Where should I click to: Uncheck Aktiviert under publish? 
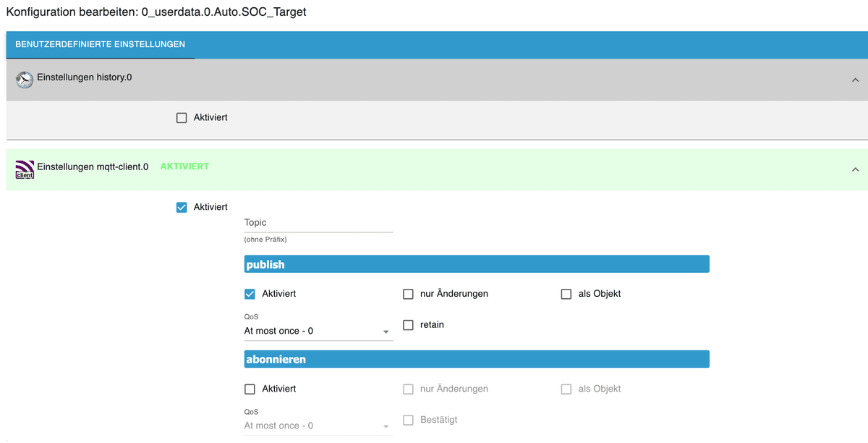point(250,294)
